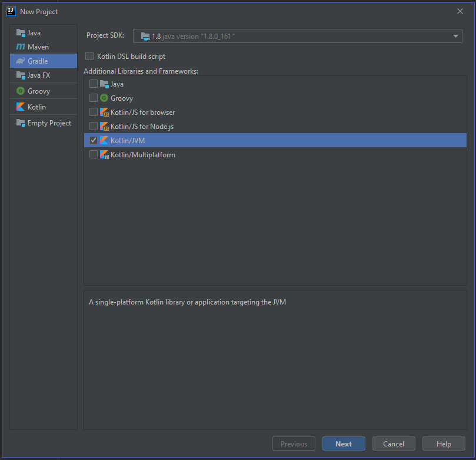Image resolution: width=476 pixels, height=460 pixels.
Task: Uncheck the Kotlin/JVM checkbox
Action: tap(94, 140)
